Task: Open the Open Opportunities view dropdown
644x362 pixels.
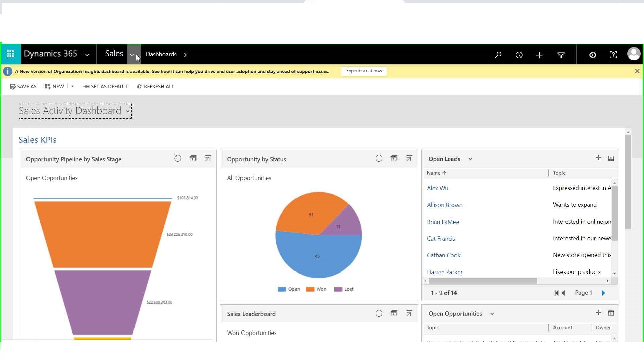Action: point(492,314)
